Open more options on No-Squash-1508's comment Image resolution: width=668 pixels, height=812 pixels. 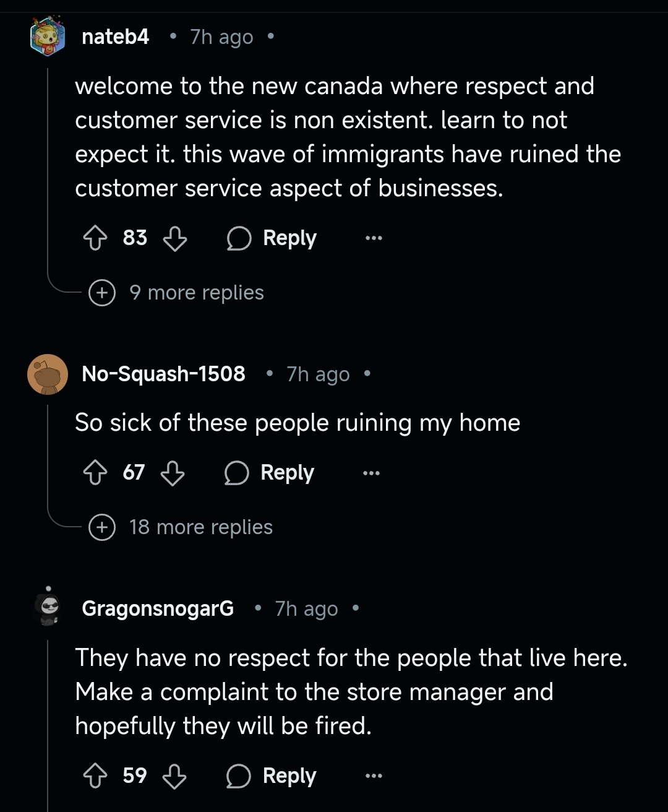click(371, 473)
